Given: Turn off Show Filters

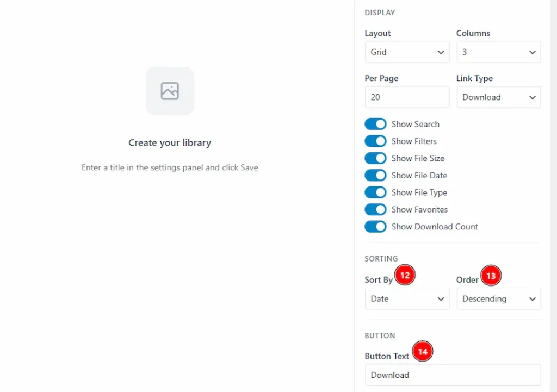Looking at the screenshot, I should point(375,141).
